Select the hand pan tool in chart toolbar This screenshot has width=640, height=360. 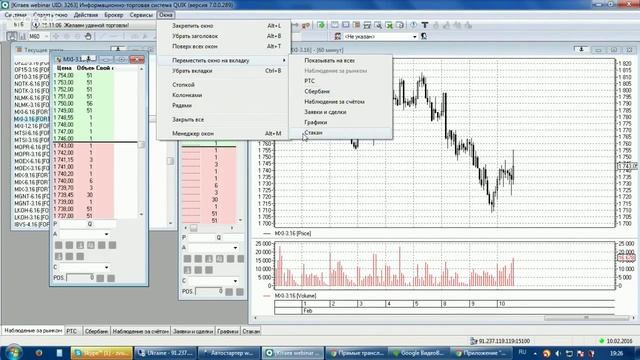pyautogui.click(x=88, y=36)
